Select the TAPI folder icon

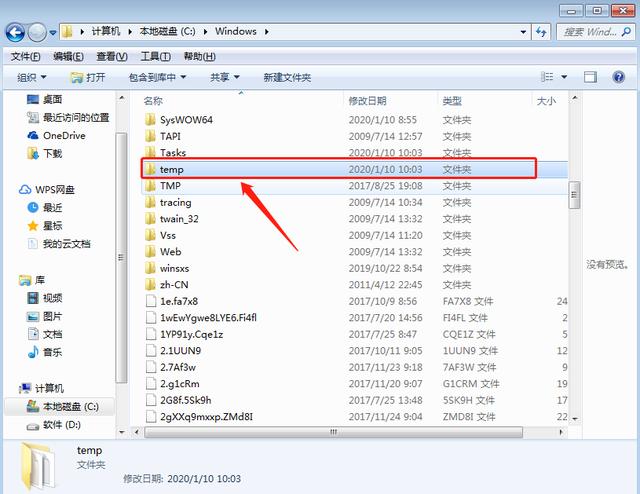(x=150, y=136)
